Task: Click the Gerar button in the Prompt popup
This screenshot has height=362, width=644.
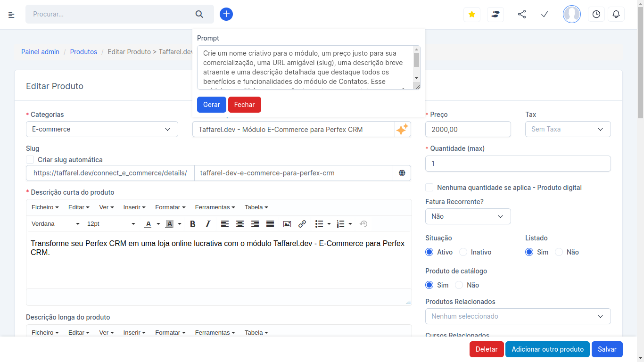Action: [211, 105]
